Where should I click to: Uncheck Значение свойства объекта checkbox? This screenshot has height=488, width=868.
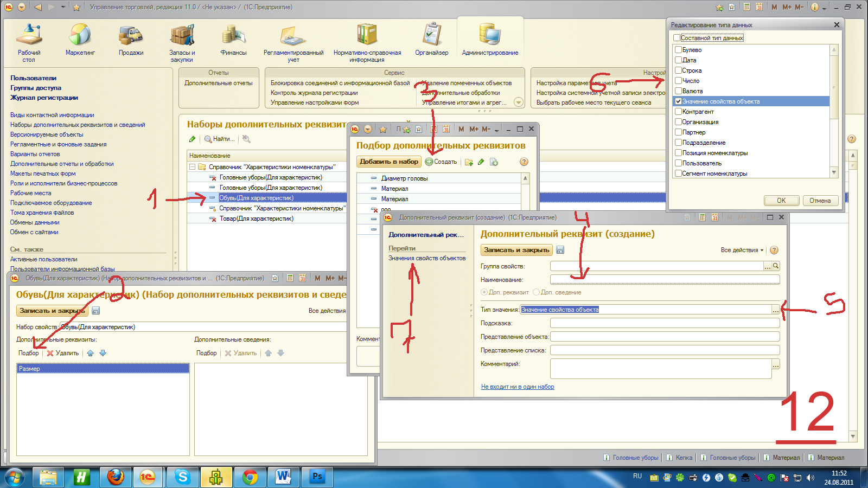(678, 101)
